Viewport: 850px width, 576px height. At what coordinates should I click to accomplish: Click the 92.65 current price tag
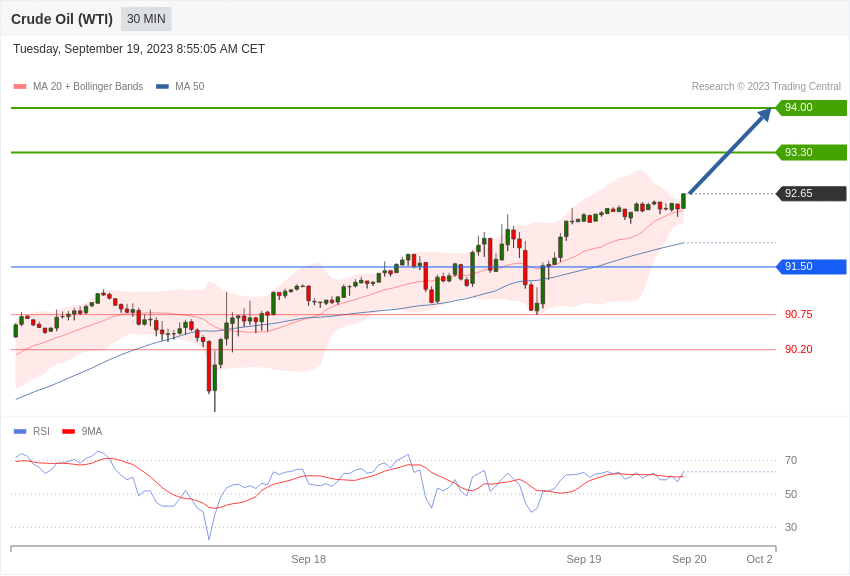(811, 194)
